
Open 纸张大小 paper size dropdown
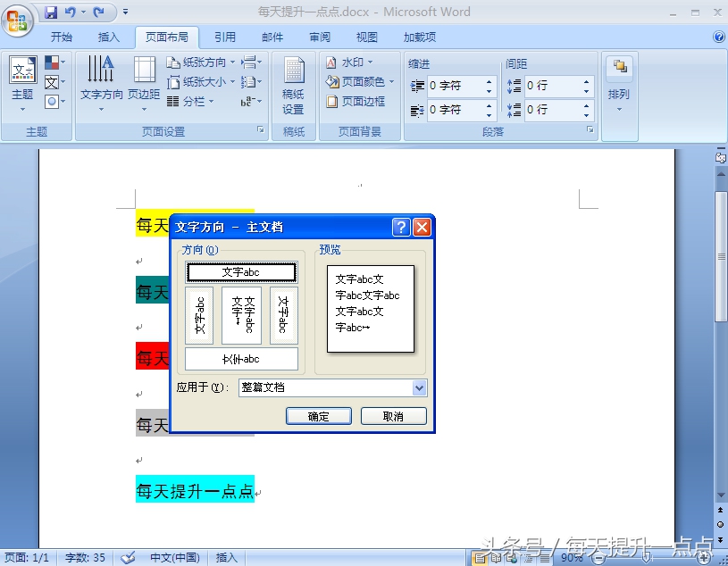201,82
